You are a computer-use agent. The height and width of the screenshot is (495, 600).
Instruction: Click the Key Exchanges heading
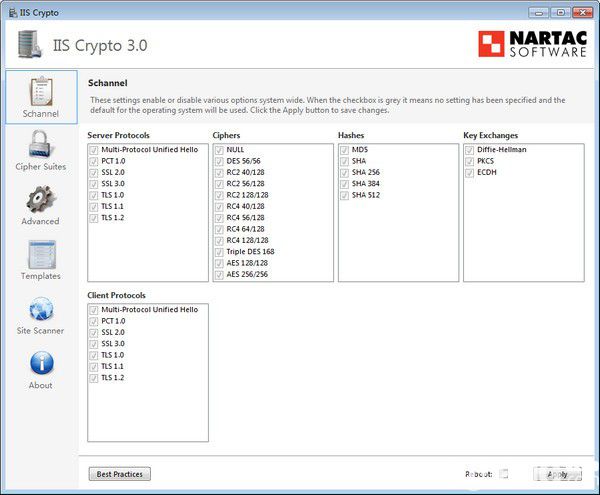pos(491,135)
